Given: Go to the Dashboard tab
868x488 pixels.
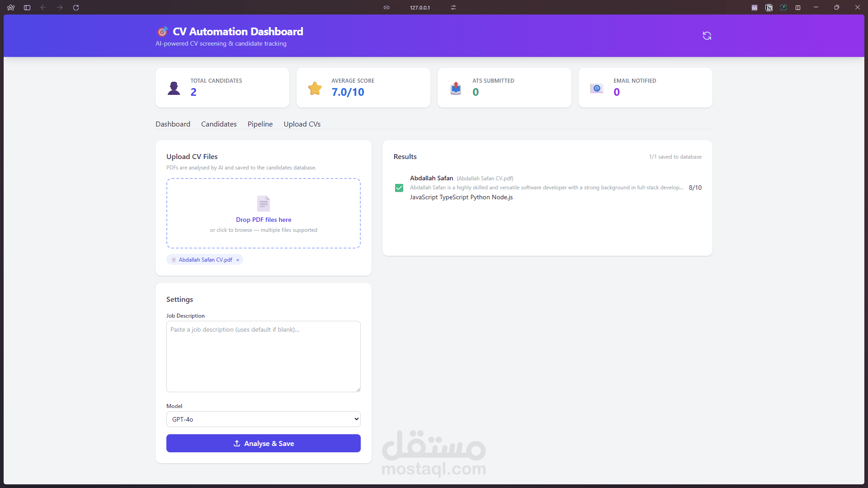Looking at the screenshot, I should tap(173, 124).
